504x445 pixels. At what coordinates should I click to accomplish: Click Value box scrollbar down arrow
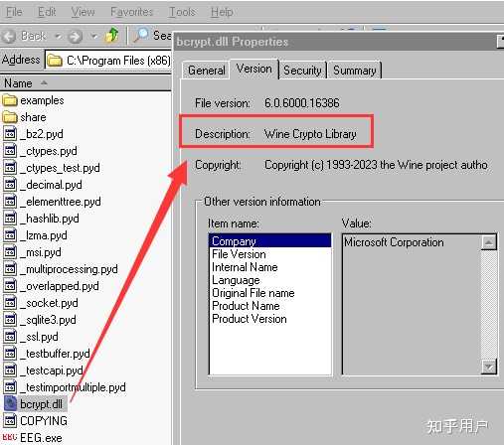coord(488,367)
